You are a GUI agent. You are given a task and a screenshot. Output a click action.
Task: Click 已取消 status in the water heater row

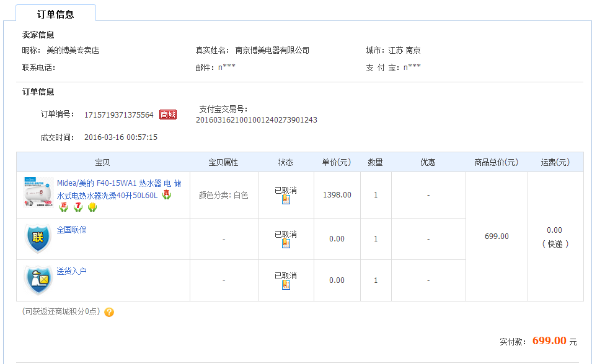[x=285, y=190]
